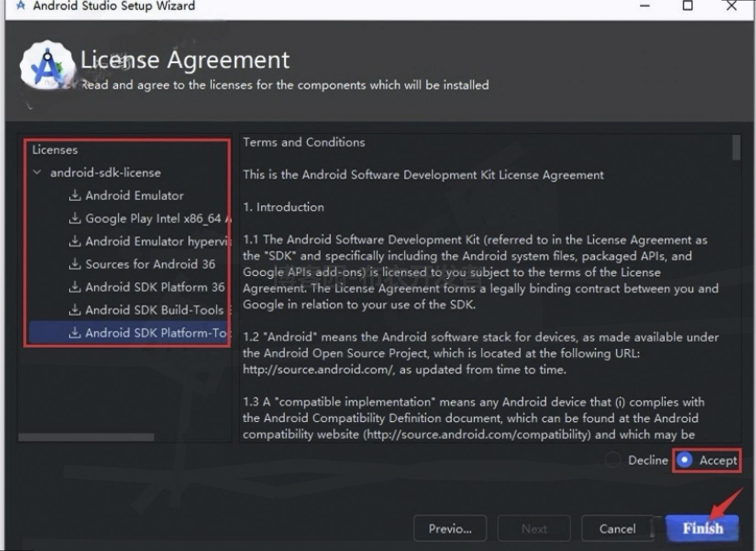This screenshot has height=551, width=756.
Task: Go back with the Previous button
Action: coord(450,529)
